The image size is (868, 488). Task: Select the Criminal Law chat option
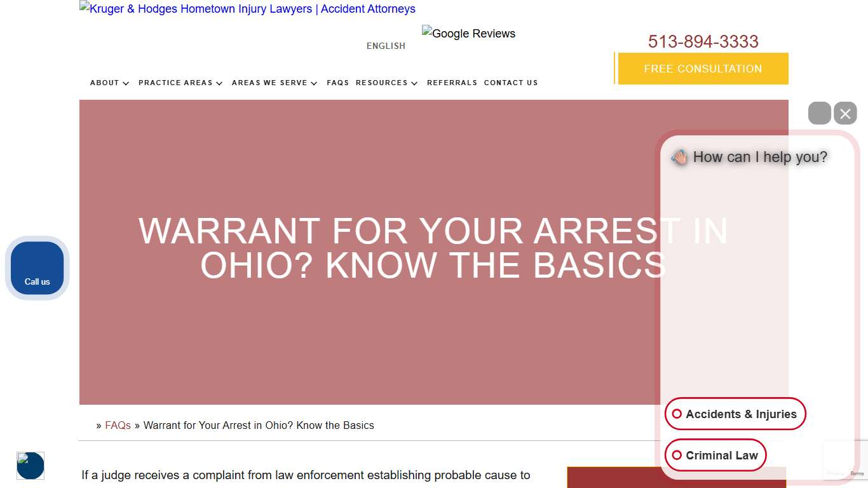click(x=715, y=455)
